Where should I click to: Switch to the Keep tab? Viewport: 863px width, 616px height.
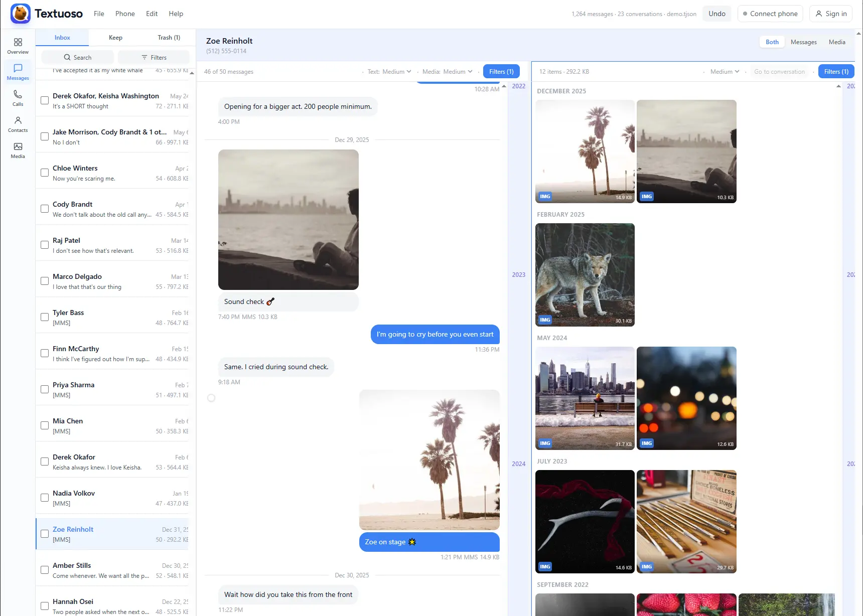click(x=115, y=38)
